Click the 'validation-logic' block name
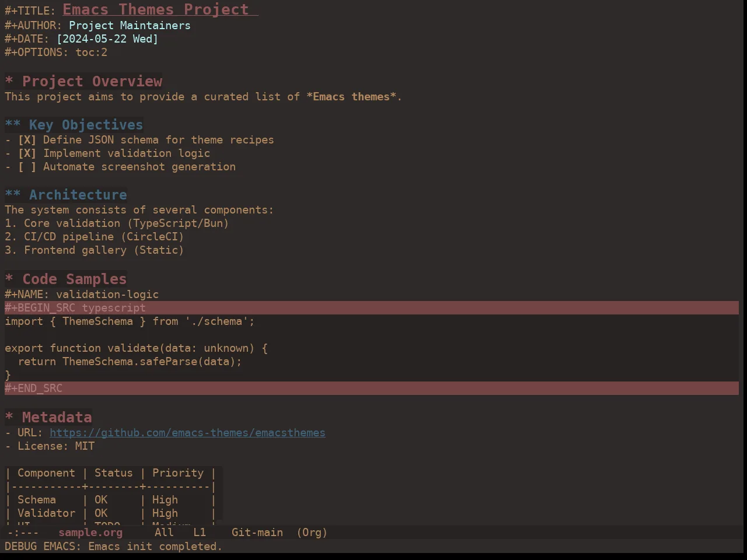Viewport: 747px width, 560px height. 107,295
